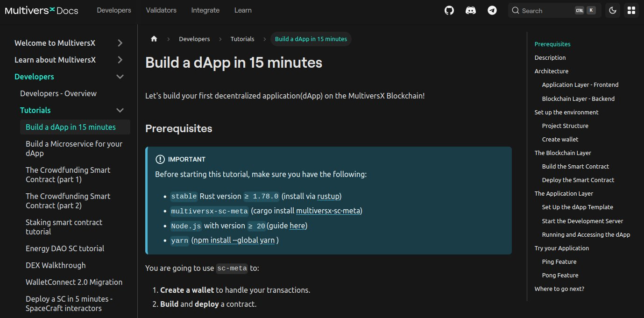Collapse the Developers section chevron

coord(120,77)
